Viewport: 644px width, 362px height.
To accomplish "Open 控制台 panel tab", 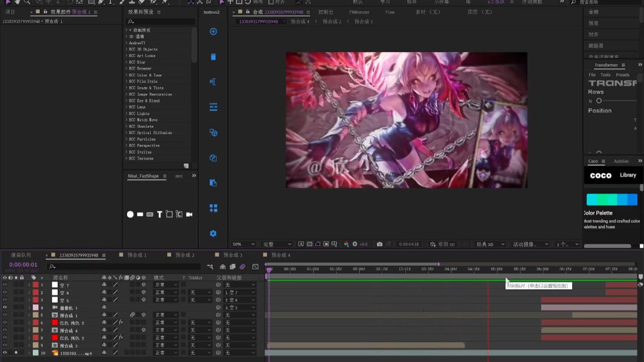I will tap(326, 12).
